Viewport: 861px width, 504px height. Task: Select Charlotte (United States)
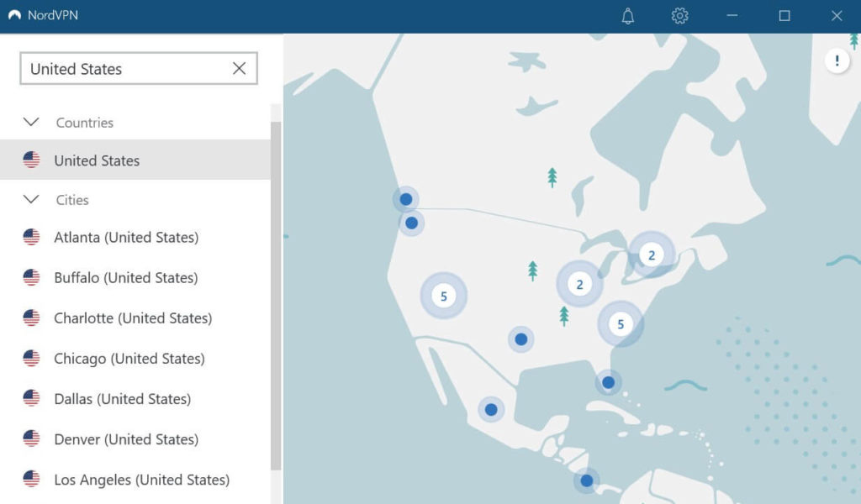(135, 318)
